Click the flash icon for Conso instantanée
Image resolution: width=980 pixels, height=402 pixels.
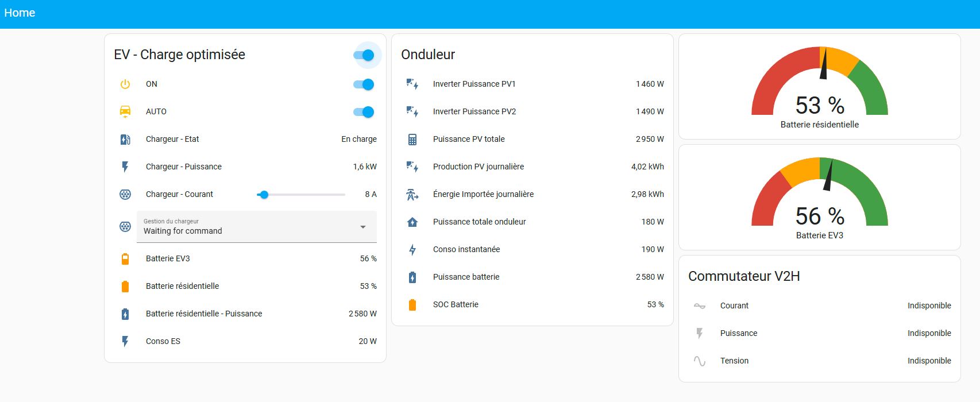coord(412,250)
